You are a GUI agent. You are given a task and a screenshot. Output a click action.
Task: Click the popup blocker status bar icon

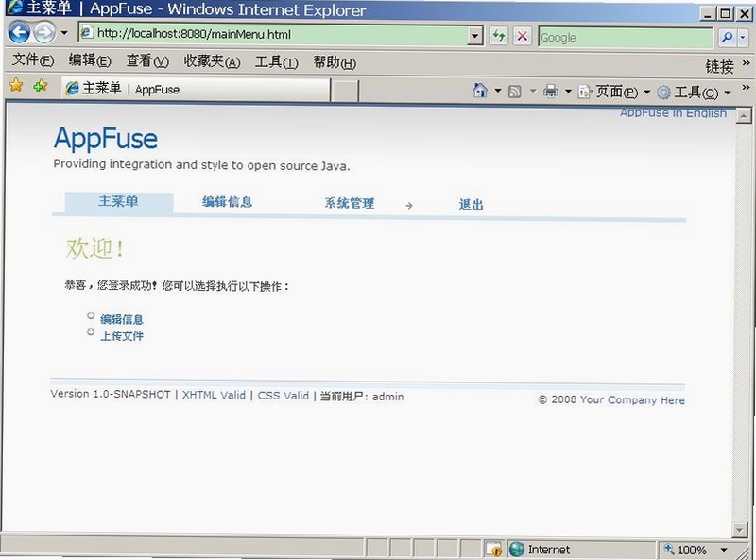pos(494,549)
